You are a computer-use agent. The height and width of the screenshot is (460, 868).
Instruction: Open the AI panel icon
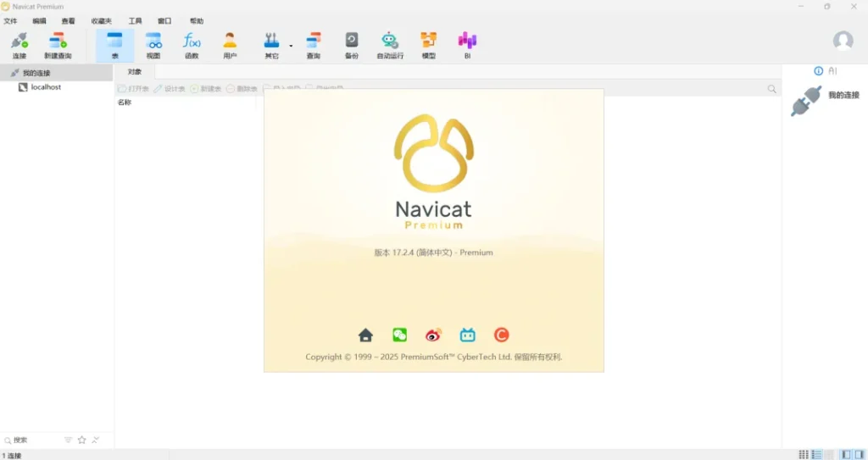[832, 71]
